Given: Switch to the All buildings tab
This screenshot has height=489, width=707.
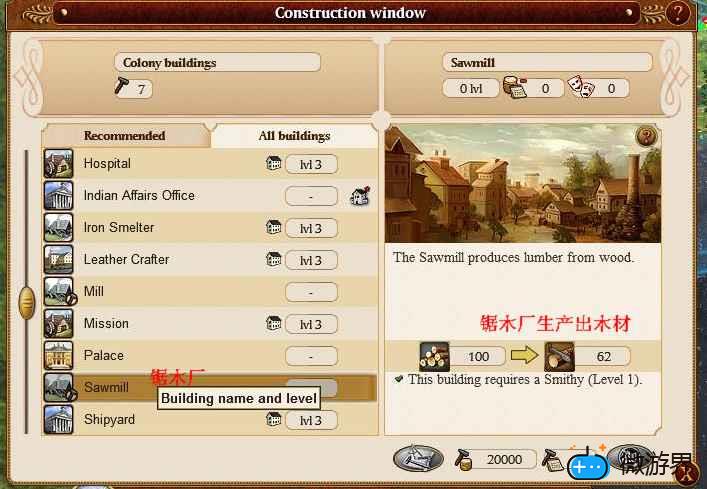Looking at the screenshot, I should coord(294,136).
